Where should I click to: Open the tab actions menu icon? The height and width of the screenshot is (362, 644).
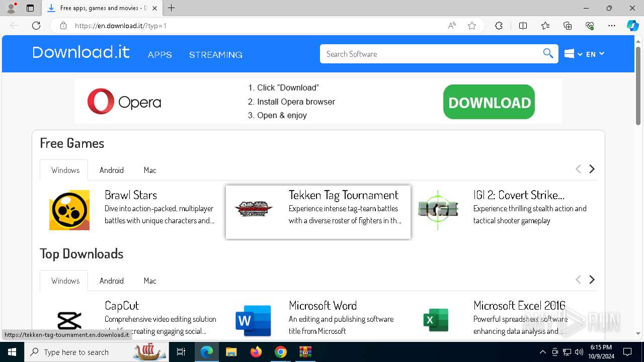30,8
